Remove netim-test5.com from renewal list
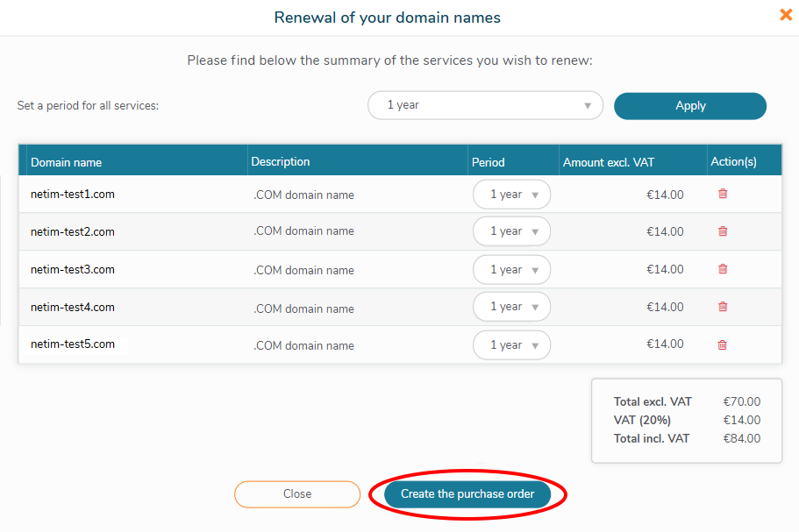The image size is (799, 532). click(x=723, y=344)
